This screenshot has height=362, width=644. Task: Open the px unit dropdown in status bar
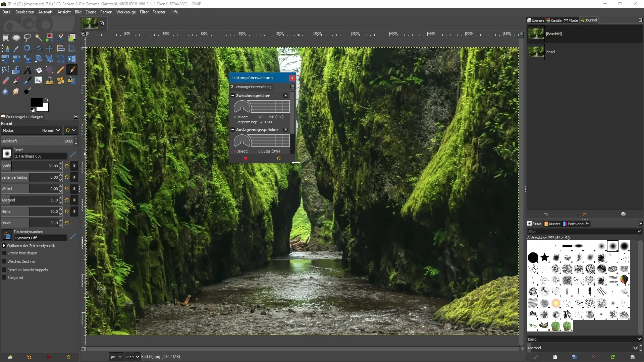(116, 357)
